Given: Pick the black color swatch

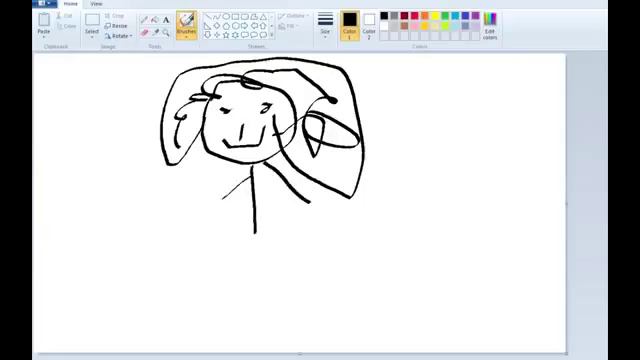Looking at the screenshot, I should (384, 16).
